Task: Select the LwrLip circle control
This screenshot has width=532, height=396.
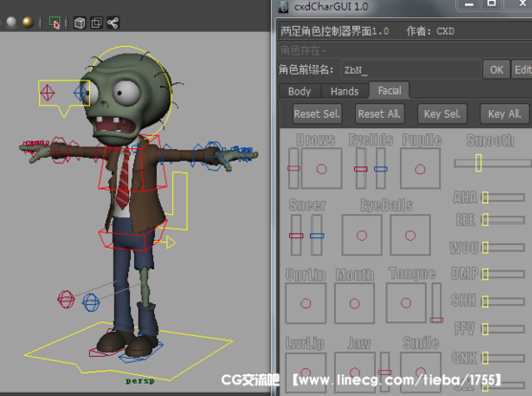Action: (x=305, y=373)
